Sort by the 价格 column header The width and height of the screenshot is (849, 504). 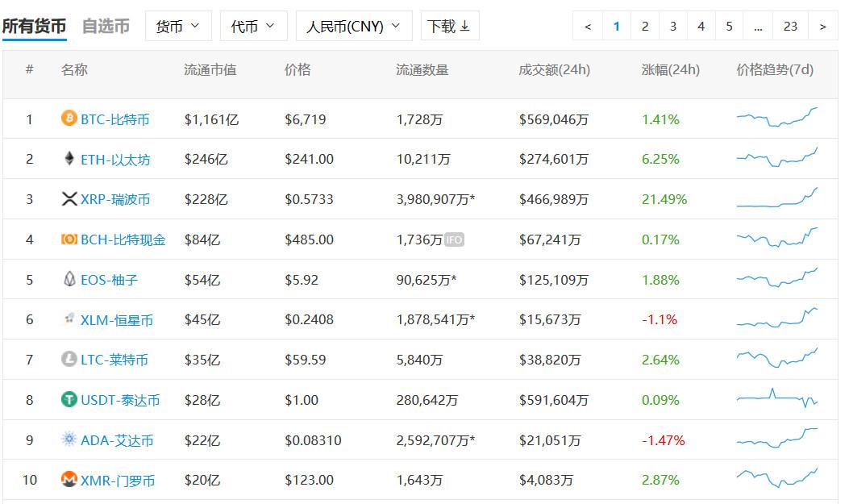tap(298, 70)
